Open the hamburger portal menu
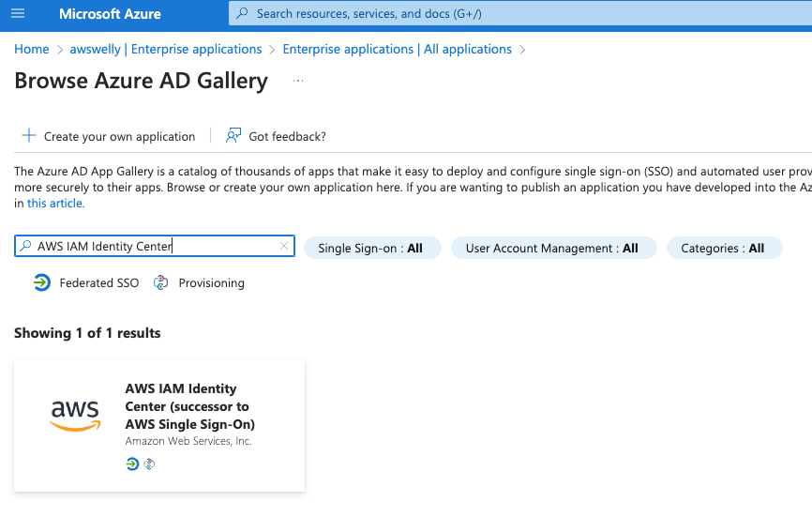This screenshot has width=812, height=517. click(18, 14)
